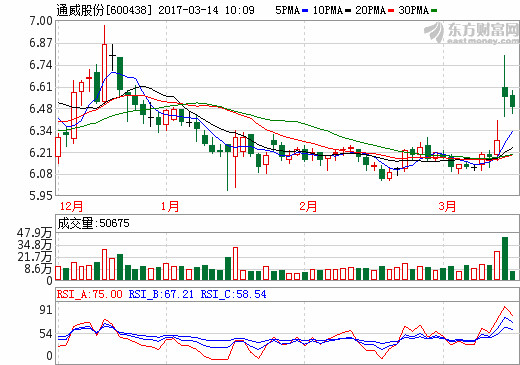This screenshot has width=520, height=365.
Task: Click the 10PMA legend label
Action: tap(328, 10)
